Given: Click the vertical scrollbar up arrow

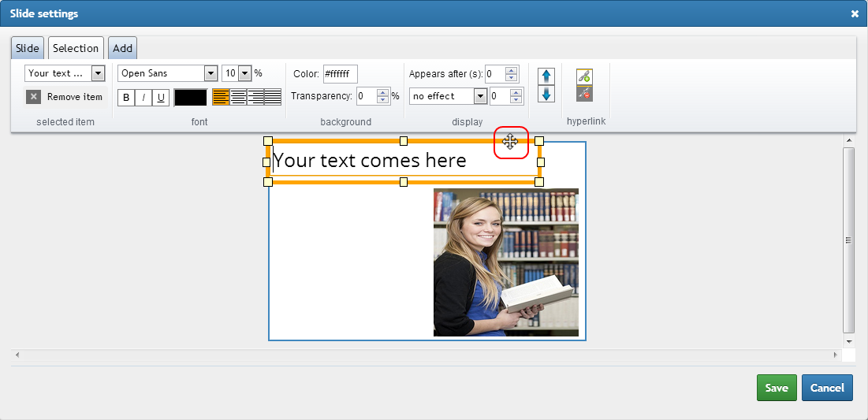Looking at the screenshot, I should point(848,141).
